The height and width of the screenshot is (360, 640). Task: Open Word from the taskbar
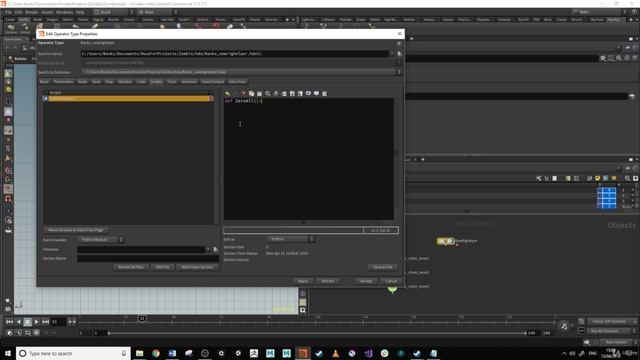click(172, 353)
